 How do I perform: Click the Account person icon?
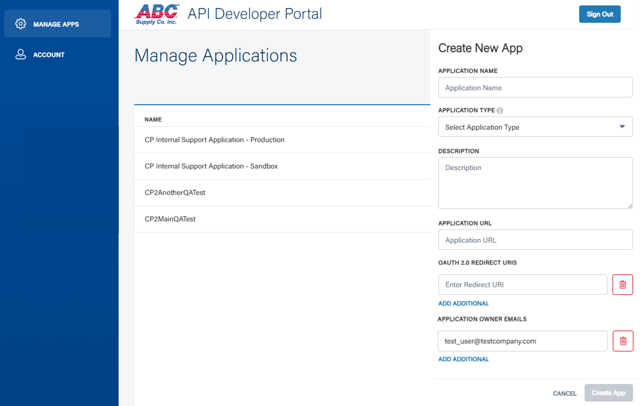21,55
